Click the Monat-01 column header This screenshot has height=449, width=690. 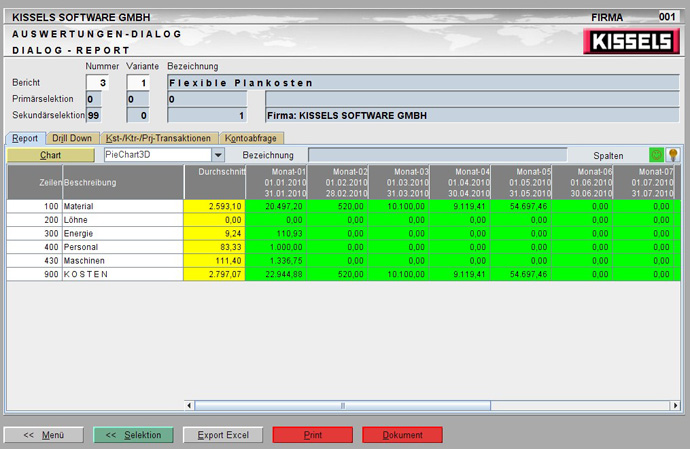click(x=276, y=182)
